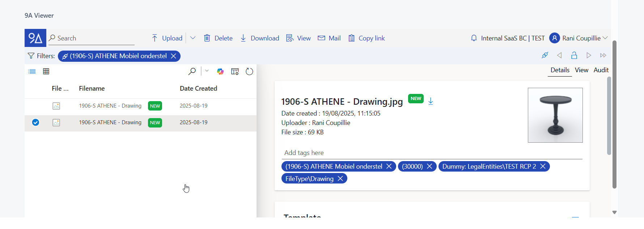Click the lock icon in navigation bar
The width and height of the screenshot is (644, 229).
tap(574, 55)
